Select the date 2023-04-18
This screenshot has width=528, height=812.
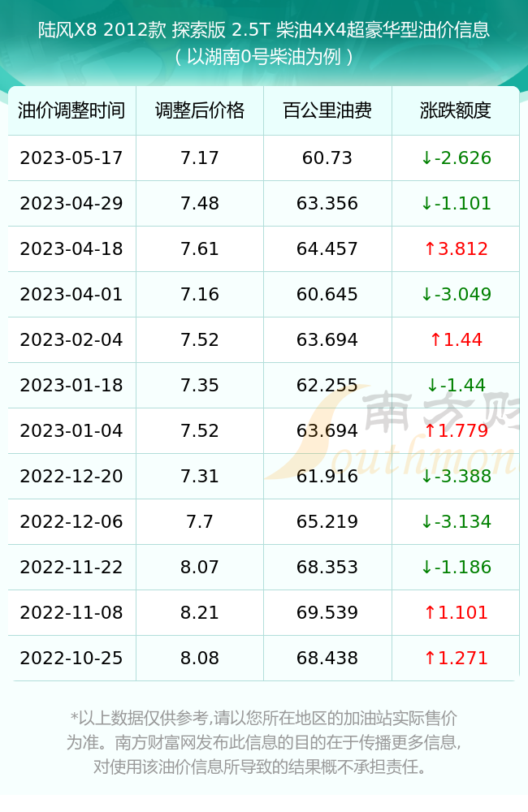coord(71,249)
